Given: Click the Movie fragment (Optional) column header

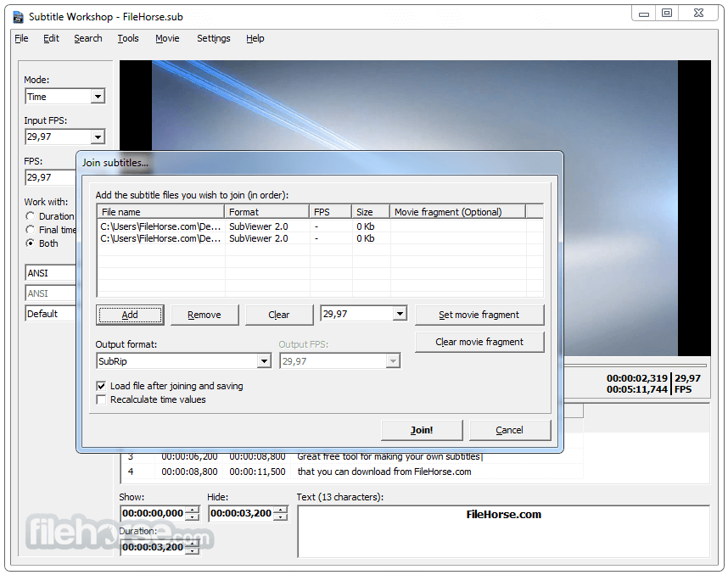Looking at the screenshot, I should point(457,212).
